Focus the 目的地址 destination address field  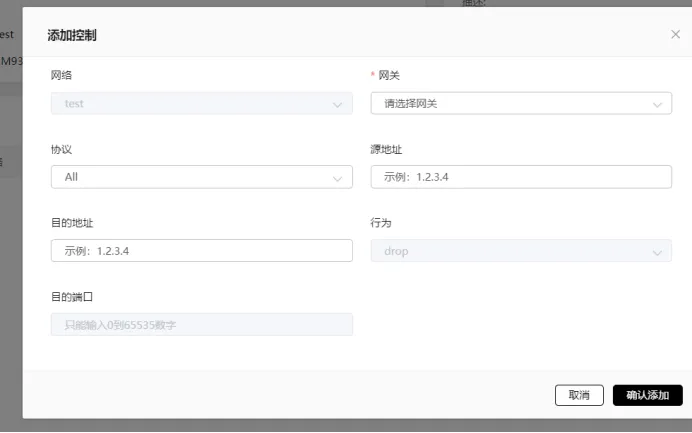202,251
